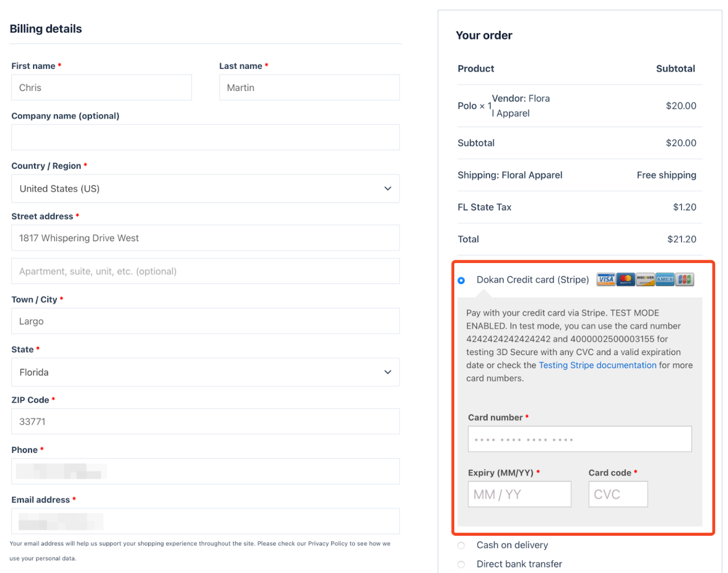Open the State dropdown showing Florida

coord(205,372)
